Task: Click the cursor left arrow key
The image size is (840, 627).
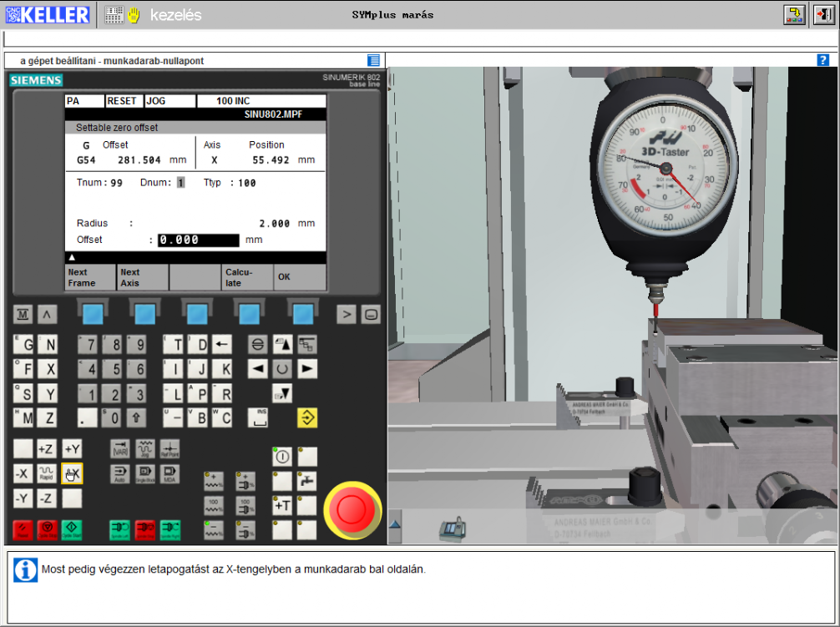Action: 258,369
